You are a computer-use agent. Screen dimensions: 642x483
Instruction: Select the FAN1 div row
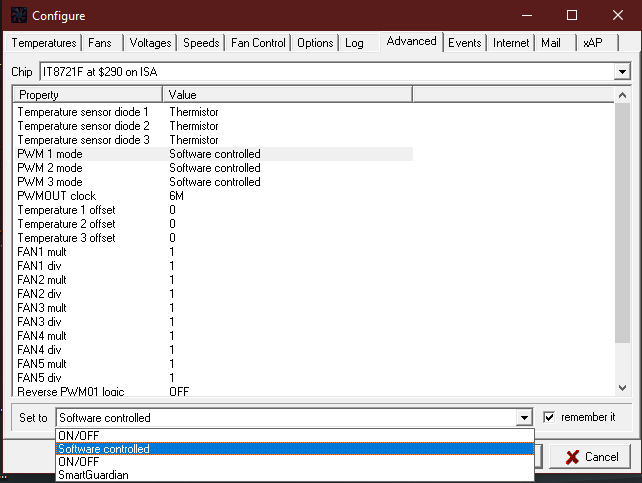(214, 266)
